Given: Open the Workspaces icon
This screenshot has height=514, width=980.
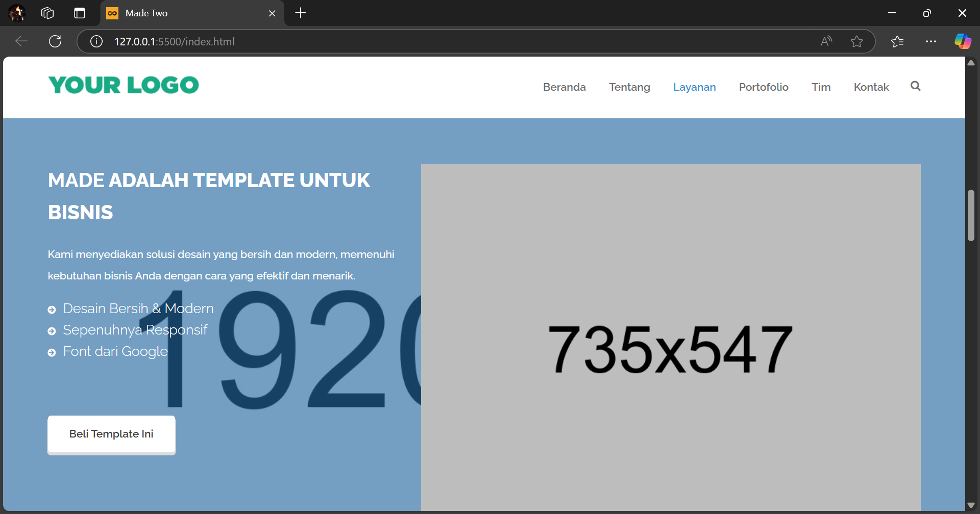Looking at the screenshot, I should tap(47, 13).
